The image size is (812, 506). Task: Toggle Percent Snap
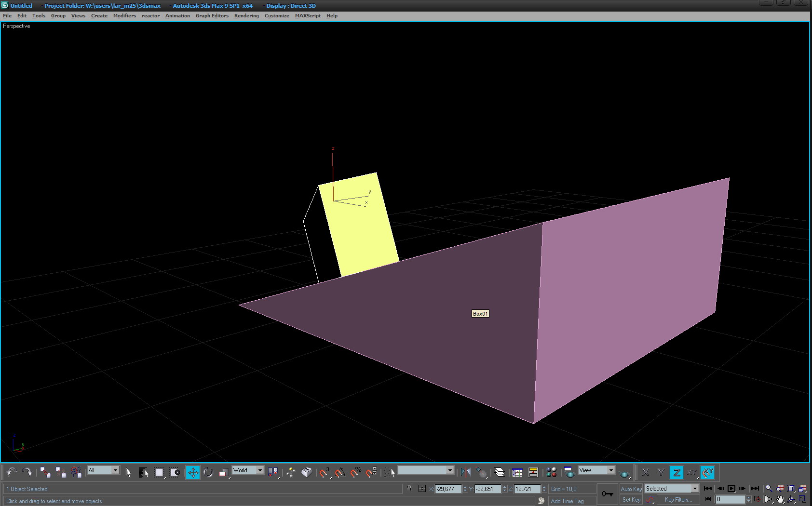point(356,472)
